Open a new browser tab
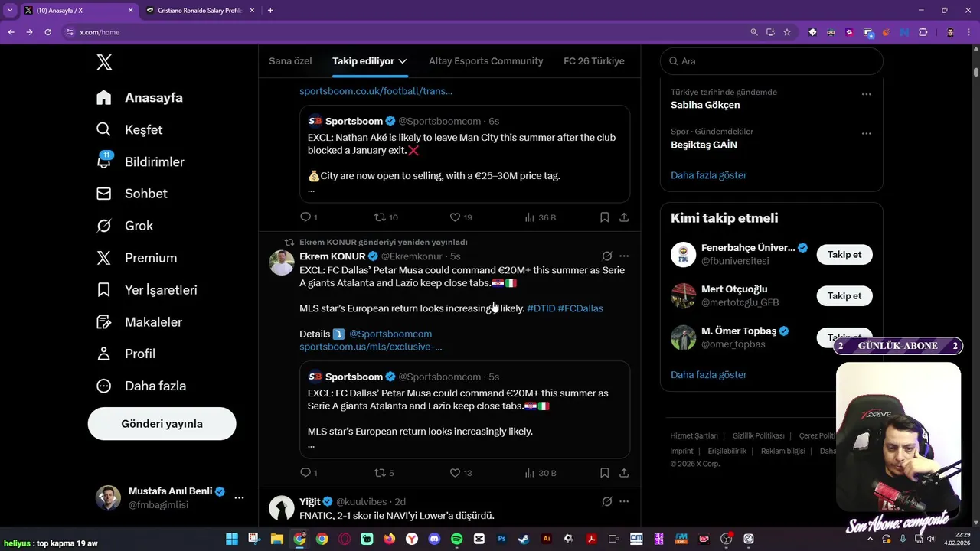Screen dimensions: 980x551 click(x=270, y=11)
